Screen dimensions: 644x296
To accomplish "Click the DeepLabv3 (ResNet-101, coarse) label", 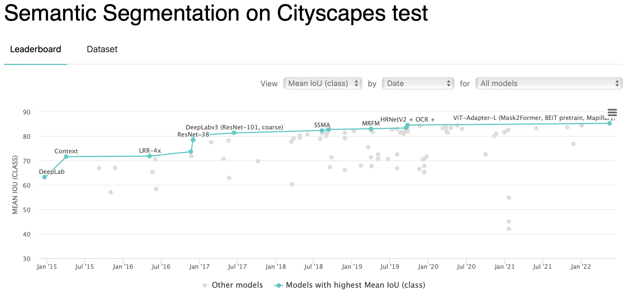I will pyautogui.click(x=234, y=127).
